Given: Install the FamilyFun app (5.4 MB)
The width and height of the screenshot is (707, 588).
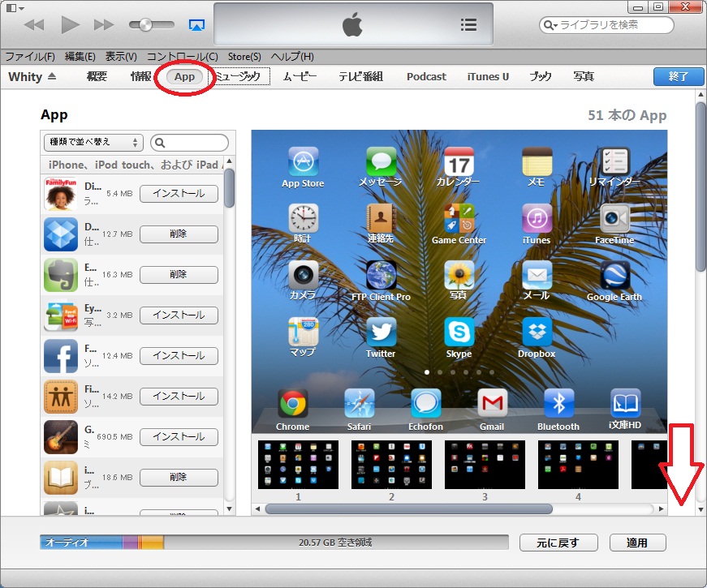Looking at the screenshot, I should pyautogui.click(x=179, y=194).
